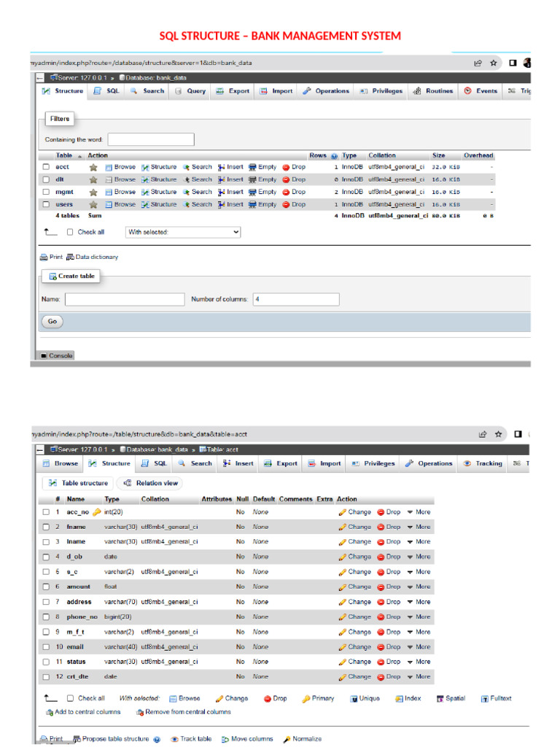Expand More options for acc_no column
The width and height of the screenshot is (560, 747).
(x=419, y=512)
